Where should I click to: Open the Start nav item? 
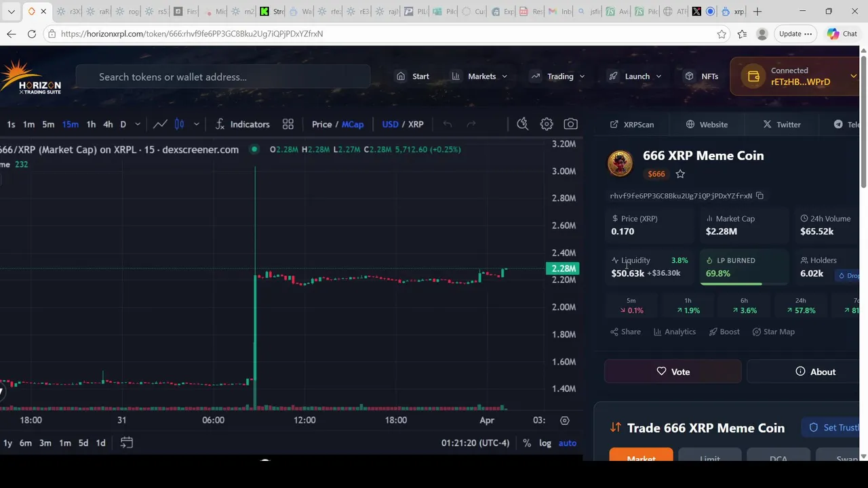point(413,77)
